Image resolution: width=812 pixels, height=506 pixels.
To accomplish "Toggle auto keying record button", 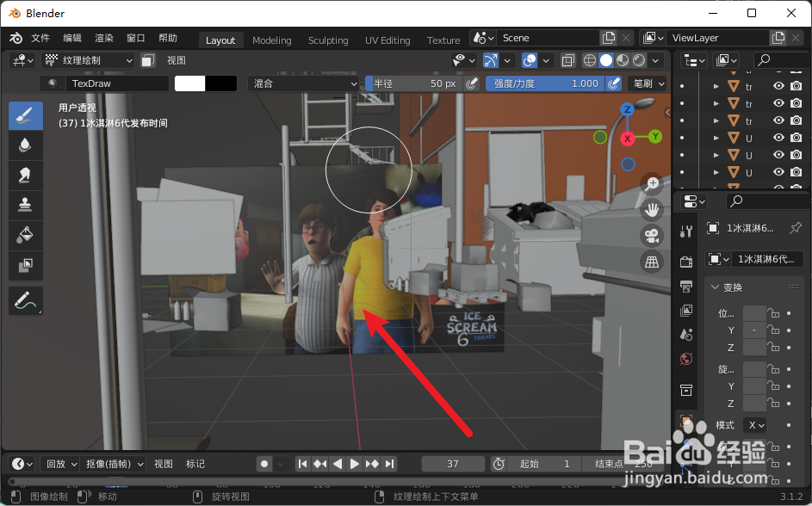I will coord(264,464).
